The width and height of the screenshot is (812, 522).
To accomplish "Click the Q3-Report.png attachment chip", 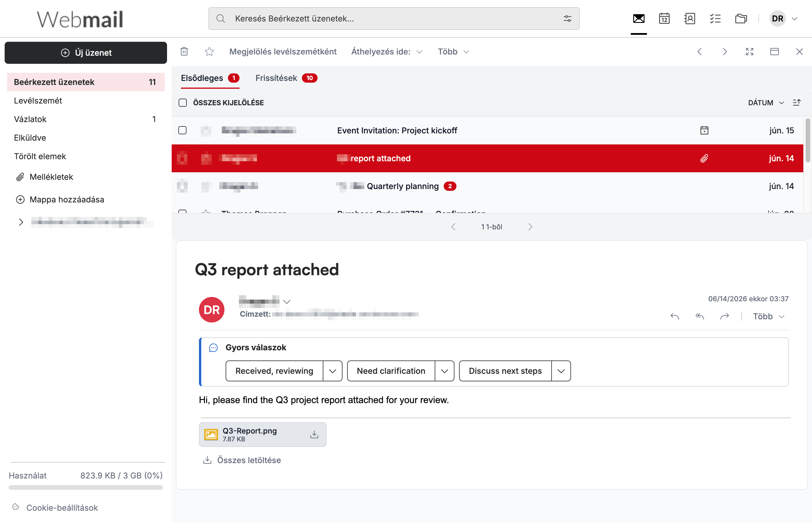I will tap(262, 434).
